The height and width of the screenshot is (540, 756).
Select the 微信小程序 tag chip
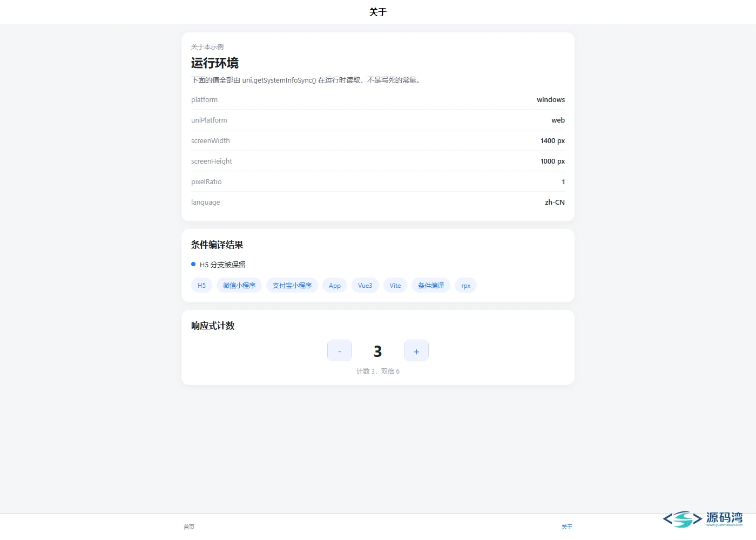pyautogui.click(x=239, y=285)
